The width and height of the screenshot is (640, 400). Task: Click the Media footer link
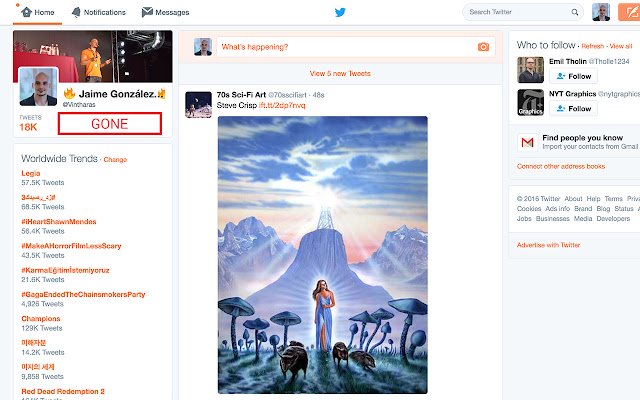pyautogui.click(x=583, y=219)
